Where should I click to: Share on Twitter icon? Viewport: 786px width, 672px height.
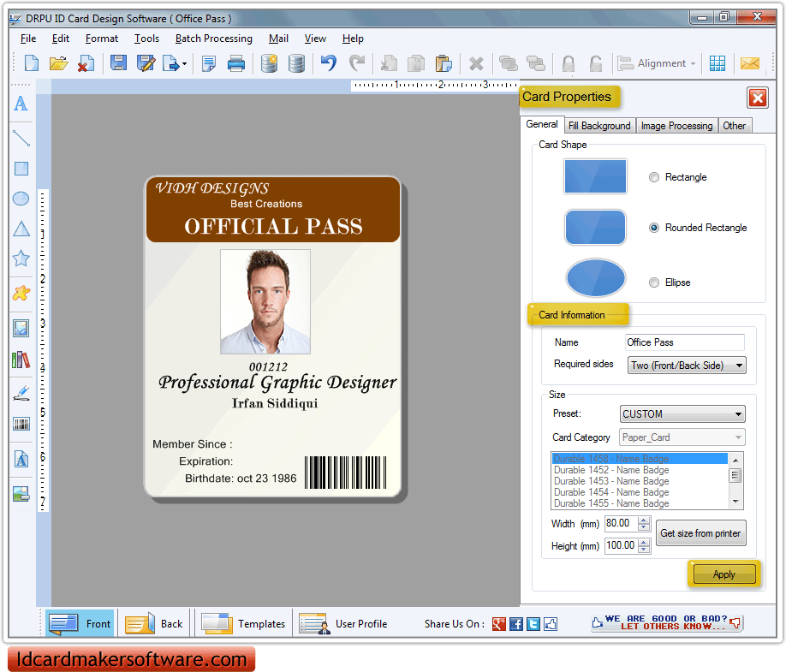[533, 624]
